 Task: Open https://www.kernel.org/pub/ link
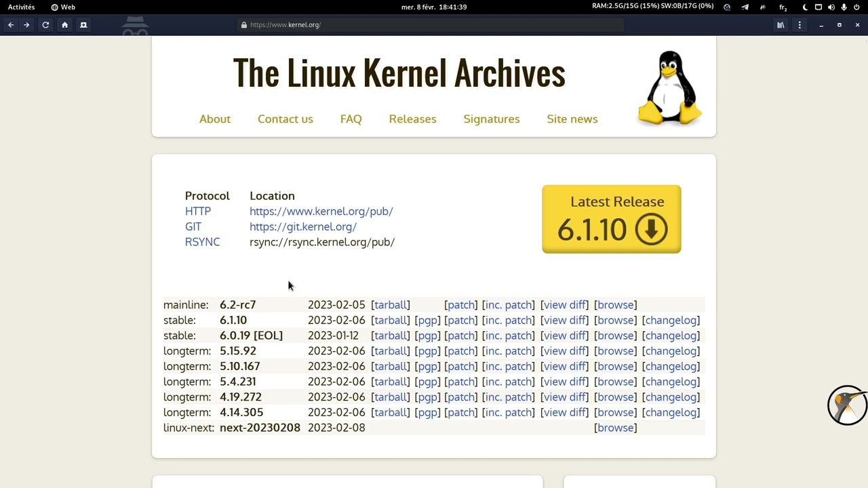click(x=321, y=211)
